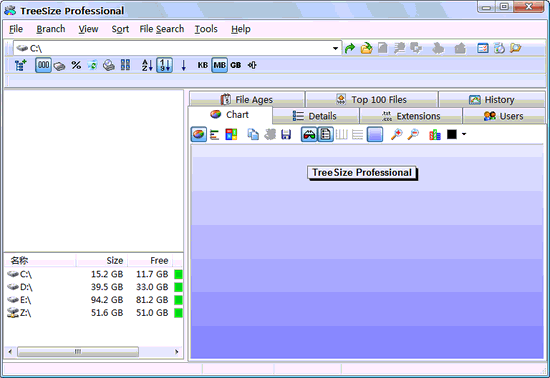Open the Sort menu
Screen dimensions: 550x378
tap(120, 29)
